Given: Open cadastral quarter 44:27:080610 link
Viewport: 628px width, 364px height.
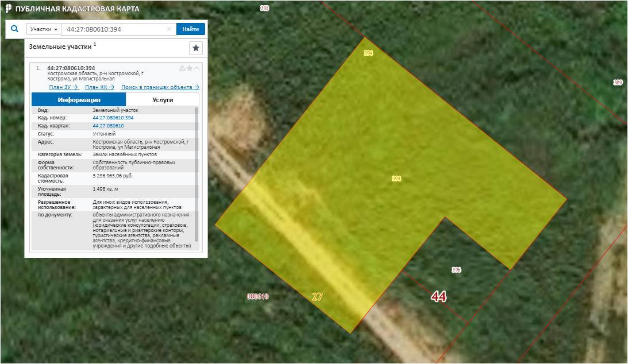Looking at the screenshot, I should (109, 125).
